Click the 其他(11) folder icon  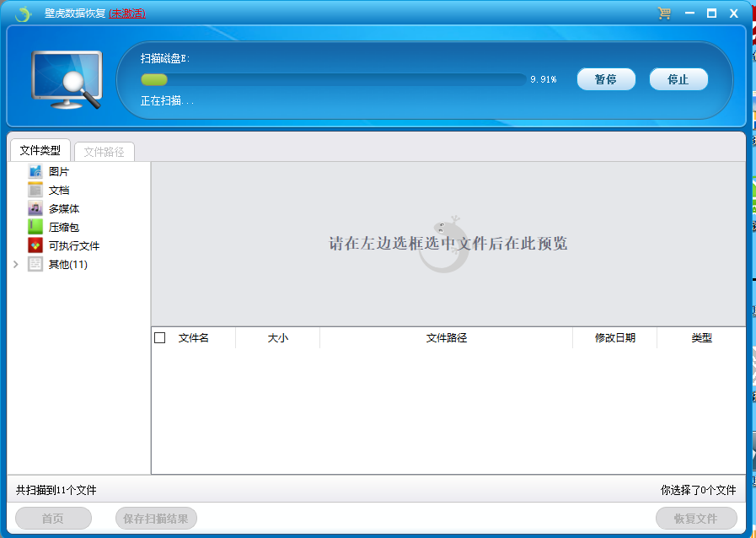coord(34,263)
